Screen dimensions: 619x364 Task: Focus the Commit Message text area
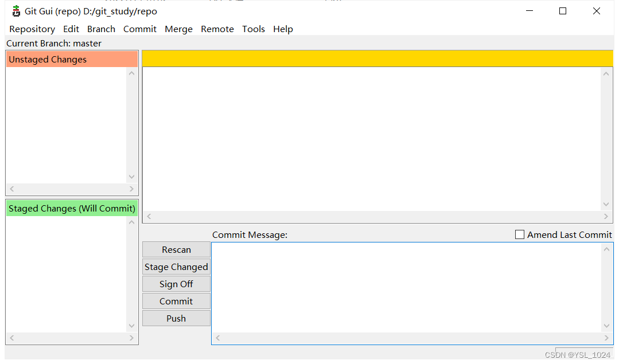coord(407,288)
